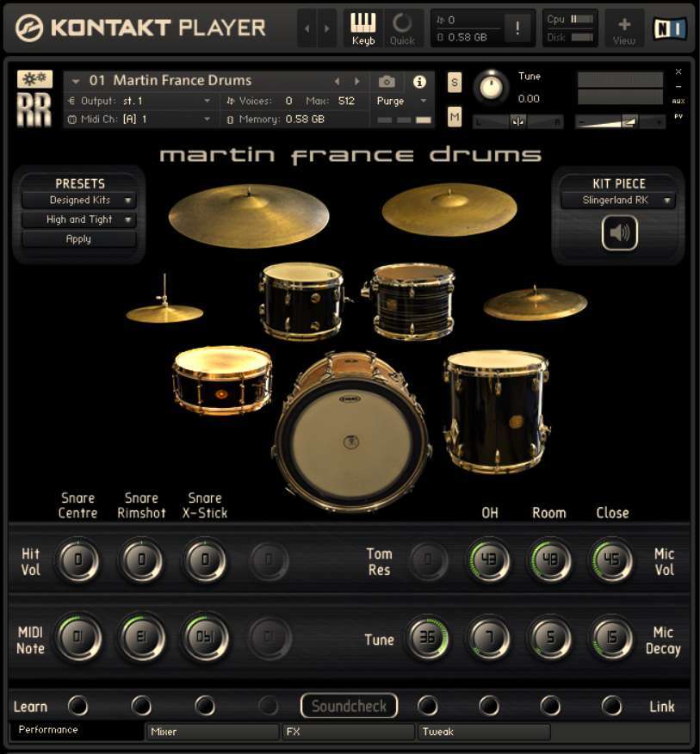Go to previous rack page arrow
Screen dimensions: 700x754
(x=307, y=28)
